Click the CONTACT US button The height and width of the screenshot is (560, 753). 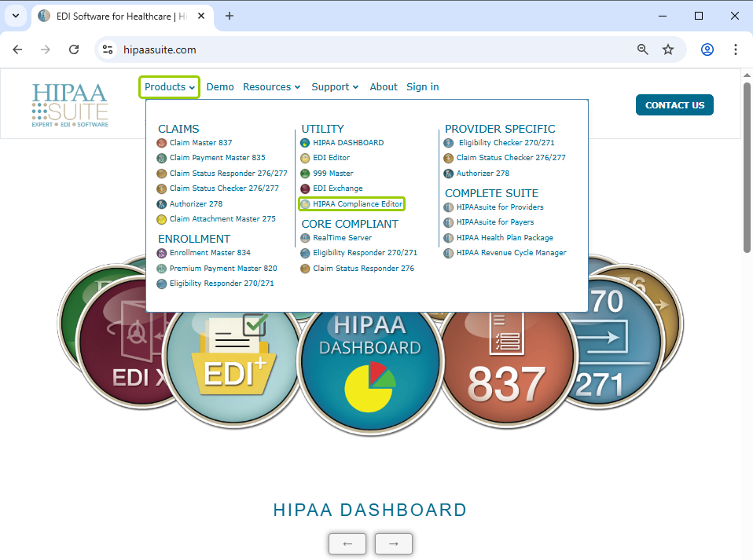click(674, 105)
